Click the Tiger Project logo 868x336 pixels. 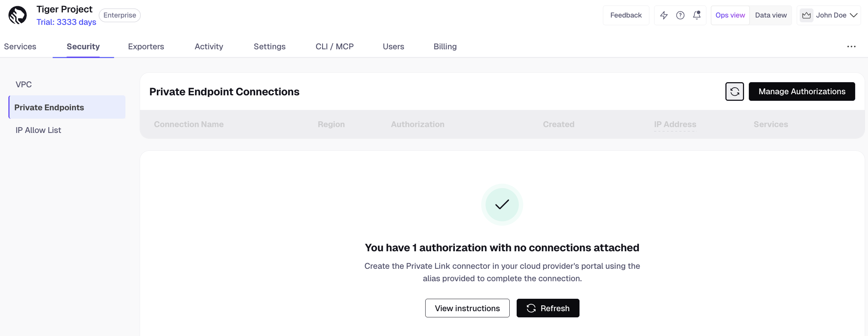(x=17, y=15)
